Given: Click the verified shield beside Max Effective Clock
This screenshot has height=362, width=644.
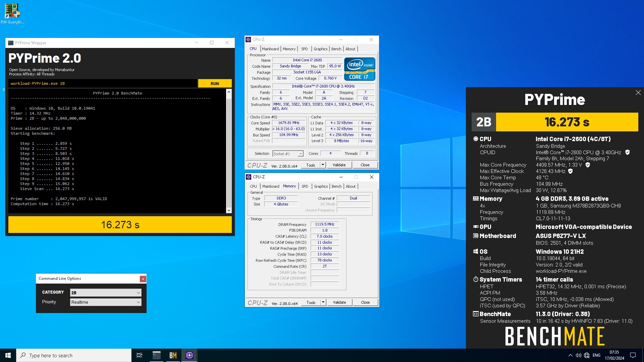Looking at the screenshot, I should tap(571, 171).
